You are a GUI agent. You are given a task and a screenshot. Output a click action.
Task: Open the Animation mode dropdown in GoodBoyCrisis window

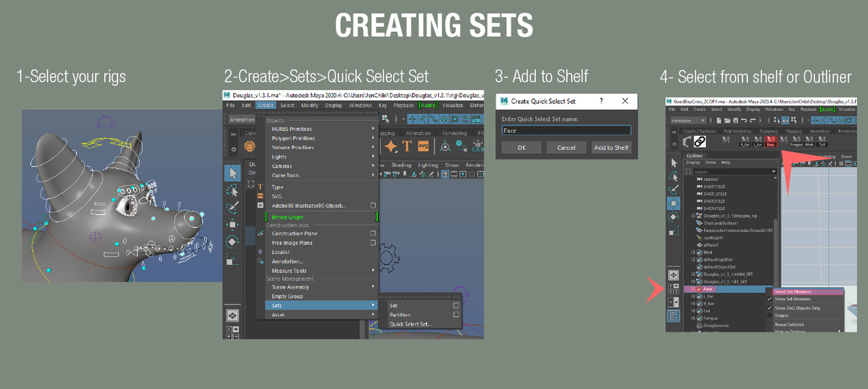[688, 121]
